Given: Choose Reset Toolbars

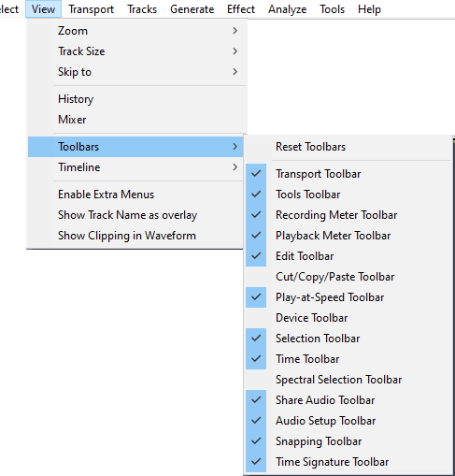Looking at the screenshot, I should tap(348, 147).
